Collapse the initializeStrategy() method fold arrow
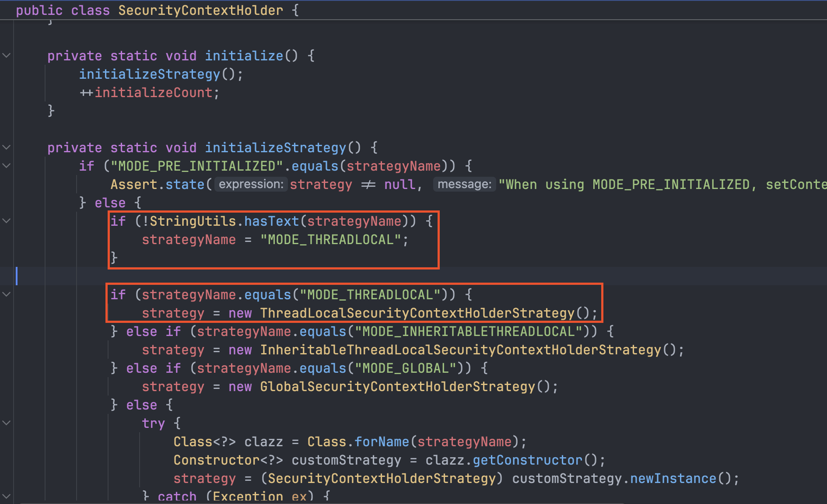 7,147
